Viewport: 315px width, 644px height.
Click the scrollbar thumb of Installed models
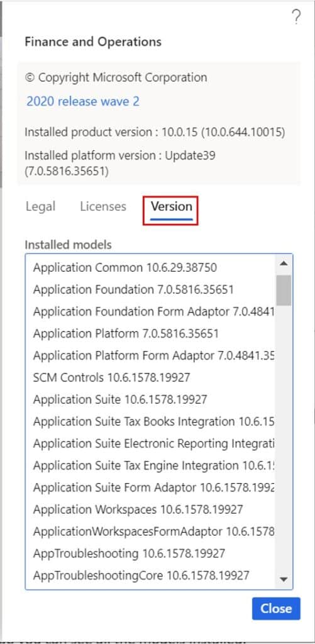(x=284, y=290)
